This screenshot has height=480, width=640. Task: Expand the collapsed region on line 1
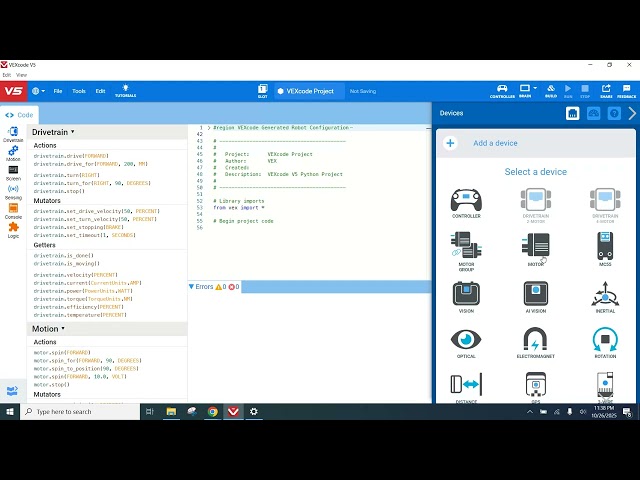click(x=209, y=128)
